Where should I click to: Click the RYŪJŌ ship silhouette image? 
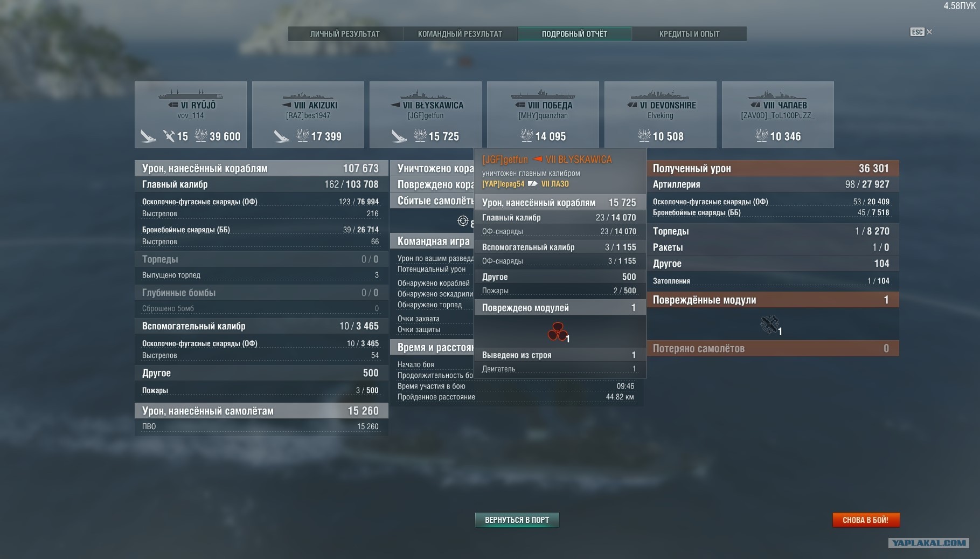[x=191, y=94]
